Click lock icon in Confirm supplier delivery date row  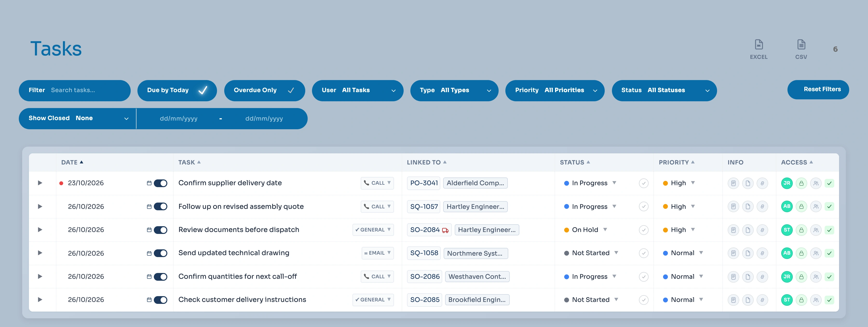pyautogui.click(x=801, y=183)
